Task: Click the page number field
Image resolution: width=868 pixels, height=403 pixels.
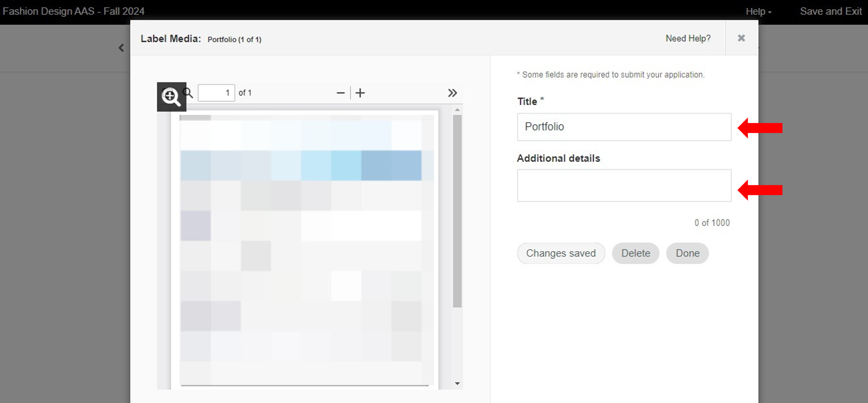Action: pos(216,93)
